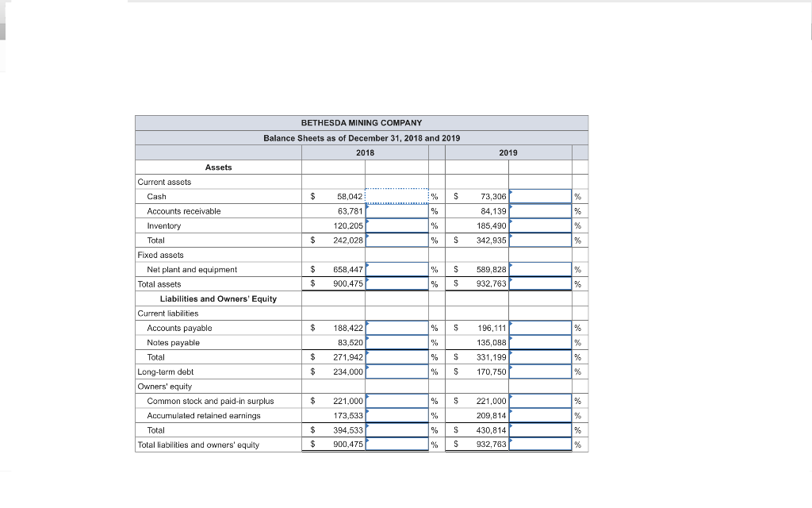Select the 2018 Inventory value 120,205
Viewport: 812px width, 508px height.
point(348,225)
